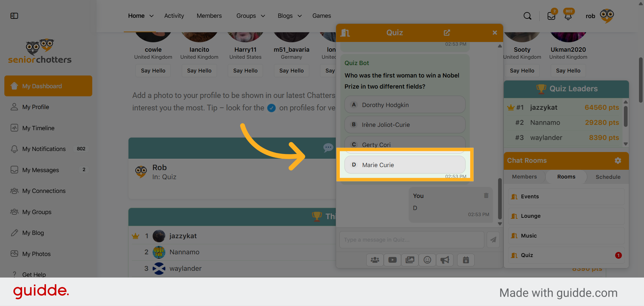This screenshot has width=644, height=306.
Task: Open the Members menu item
Action: [209, 16]
